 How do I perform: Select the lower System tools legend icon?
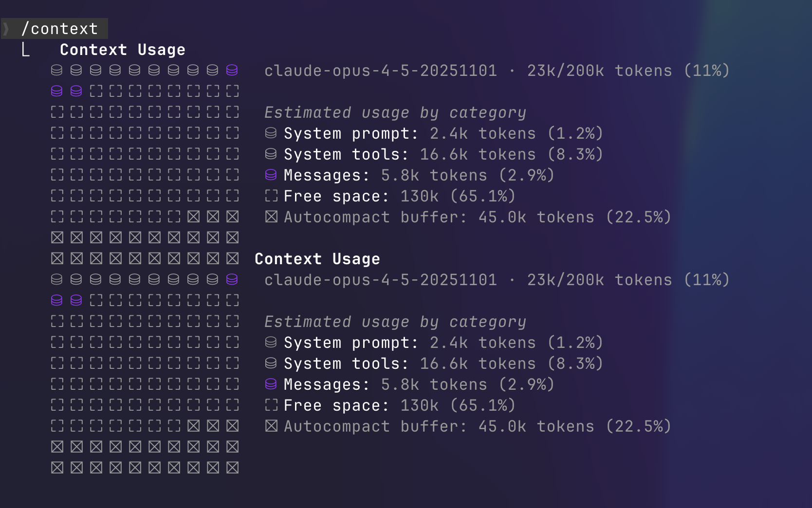271,363
